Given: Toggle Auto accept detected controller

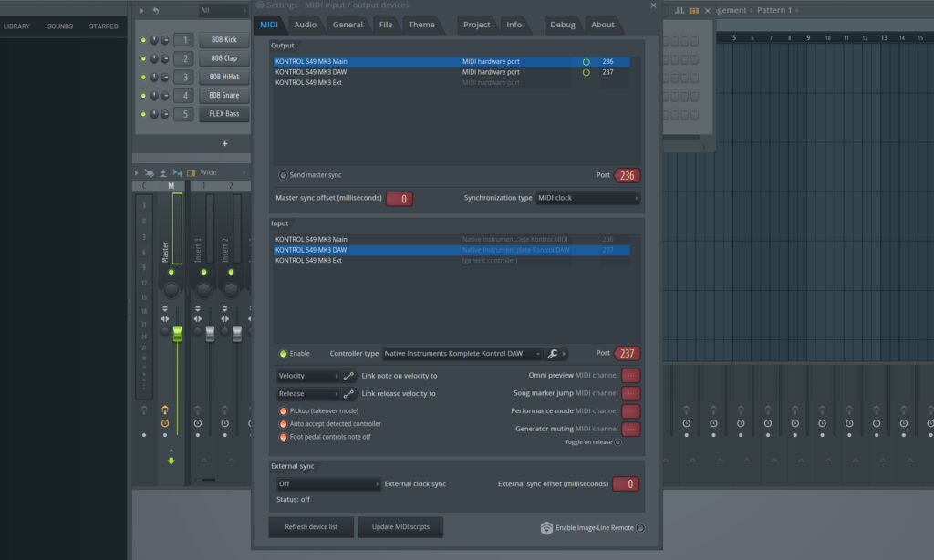Looking at the screenshot, I should [x=284, y=424].
